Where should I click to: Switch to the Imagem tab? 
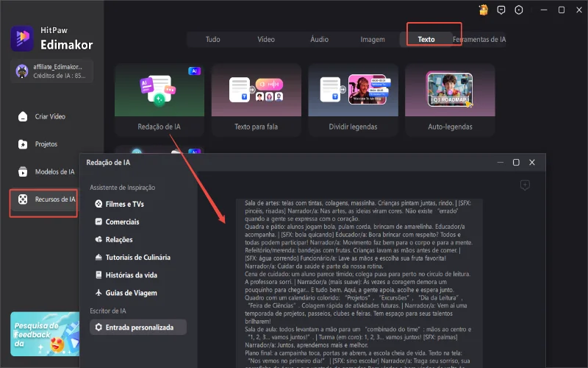(373, 39)
